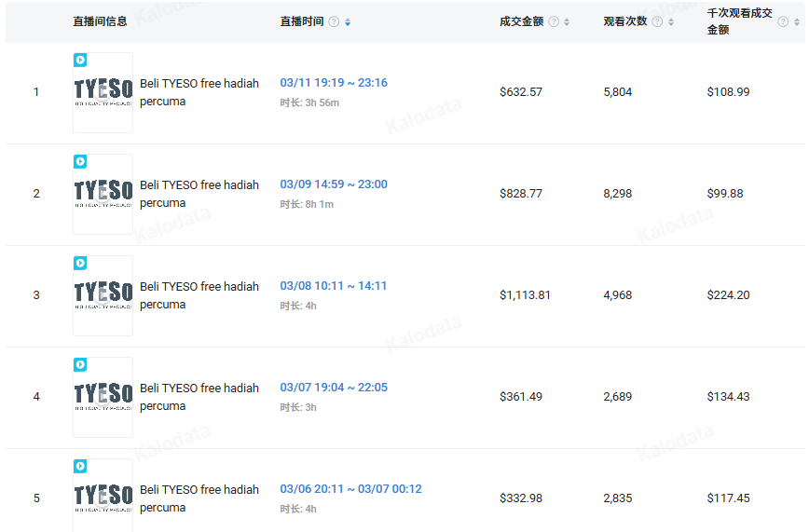Sort table by 观看次数 arrows
Screen dimensions: 809x532
coord(671,22)
